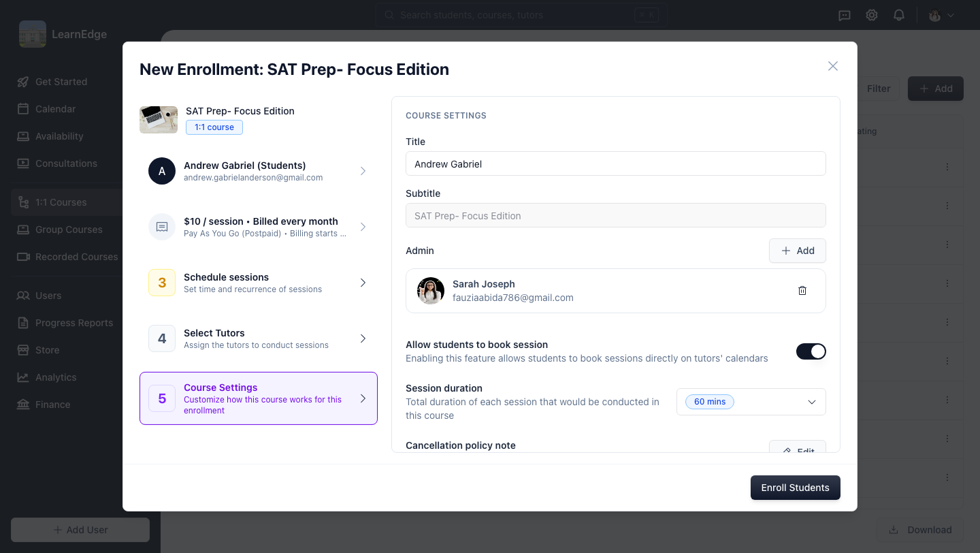Open the user profile avatar menu
Image resolution: width=980 pixels, height=553 pixels.
click(x=942, y=15)
